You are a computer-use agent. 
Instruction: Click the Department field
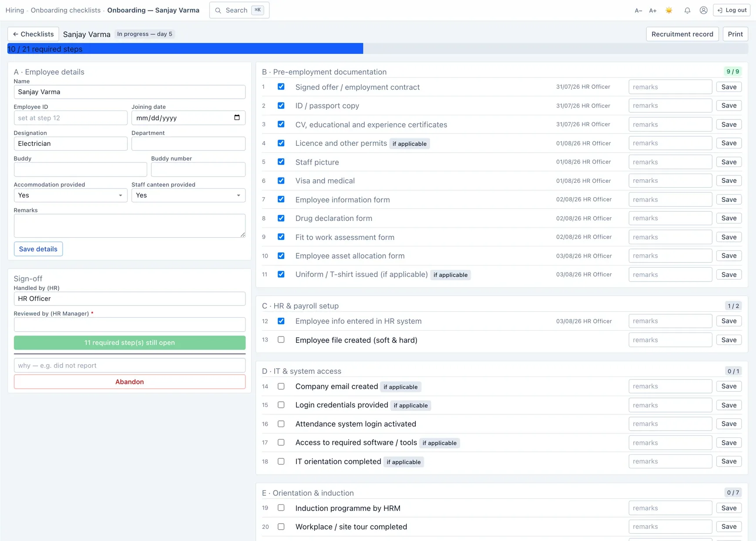[x=188, y=144]
